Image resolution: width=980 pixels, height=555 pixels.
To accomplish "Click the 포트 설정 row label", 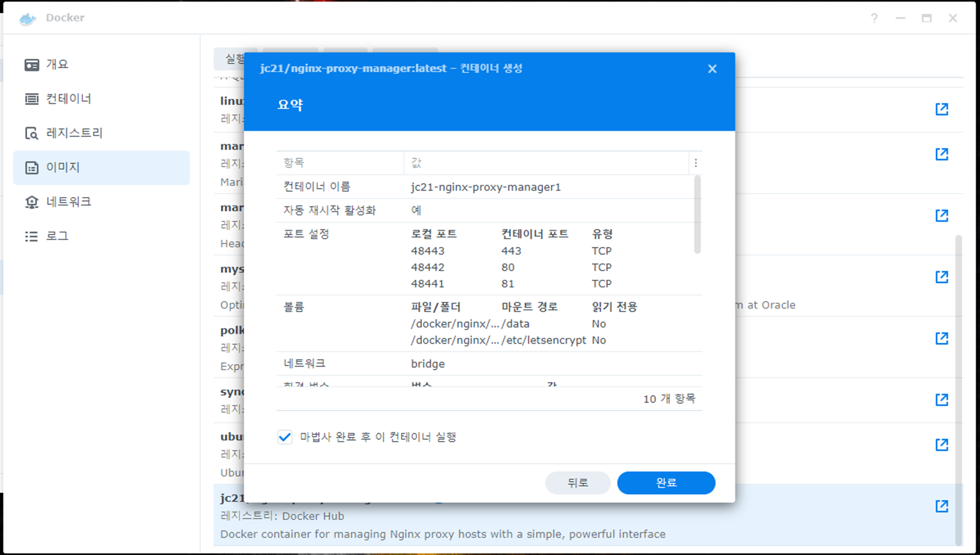I will tap(306, 234).
